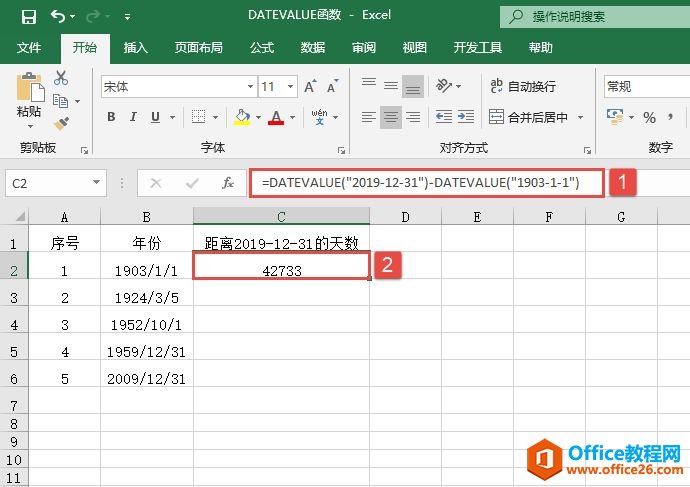The image size is (690, 487).
Task: Click the Decrease Indent icon
Action: pos(444,117)
